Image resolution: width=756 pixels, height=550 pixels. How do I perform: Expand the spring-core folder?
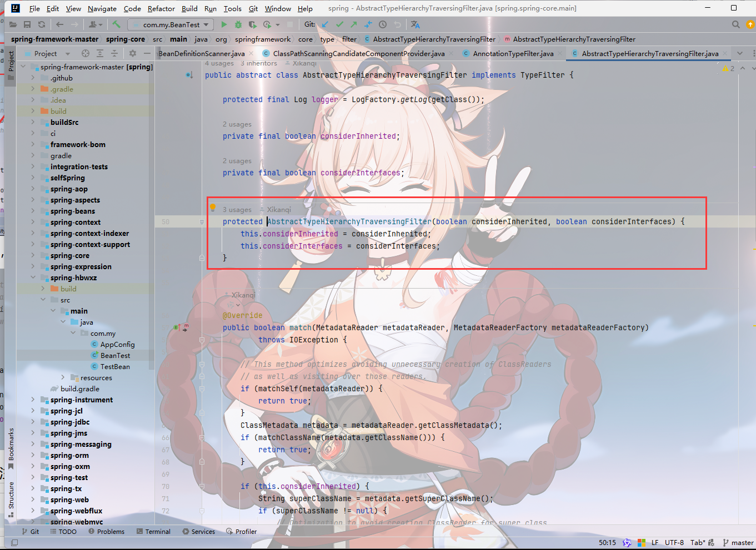click(33, 255)
